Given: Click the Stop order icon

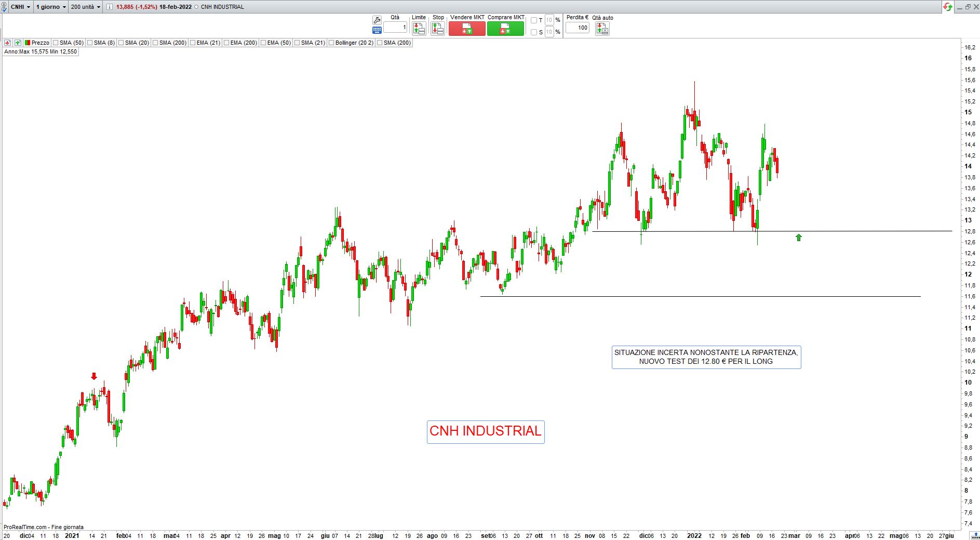Looking at the screenshot, I should (438, 29).
